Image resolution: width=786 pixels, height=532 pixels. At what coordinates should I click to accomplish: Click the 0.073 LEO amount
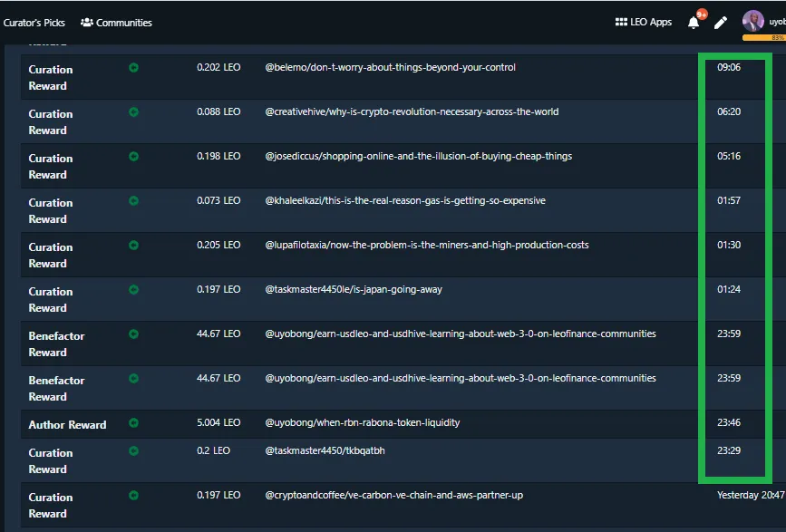point(218,200)
